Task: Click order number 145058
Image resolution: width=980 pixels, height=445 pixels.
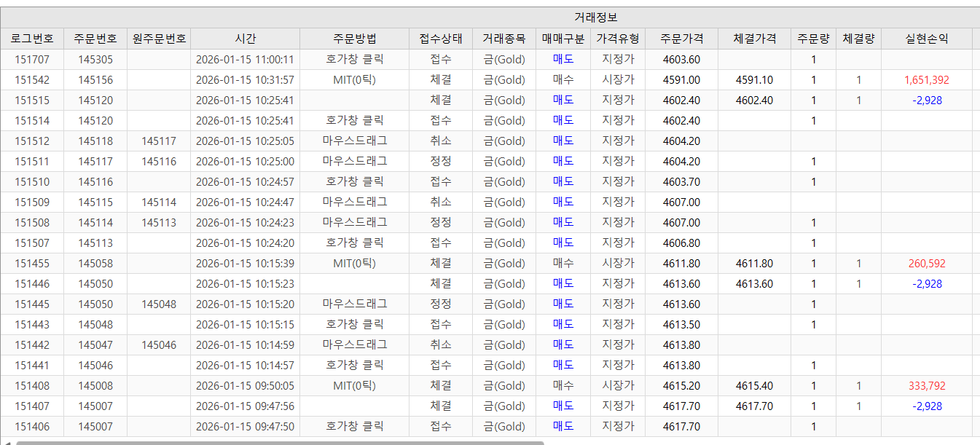Action: (x=95, y=264)
